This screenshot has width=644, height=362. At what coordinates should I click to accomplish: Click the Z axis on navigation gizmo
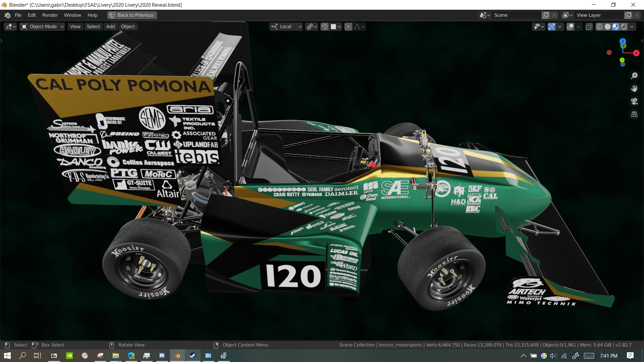pos(623,41)
